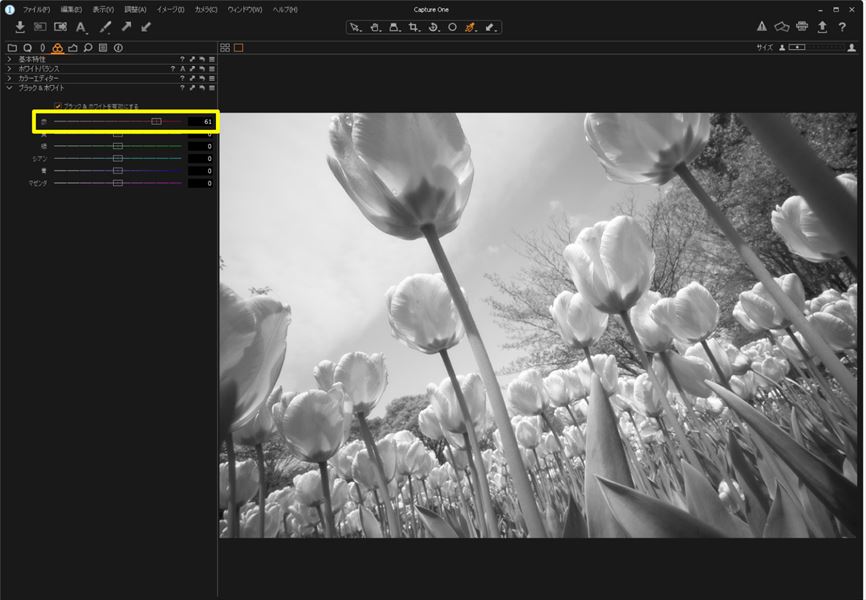Open the Details magnifier tool tab
Screen dimensions: 866x600
coord(88,48)
